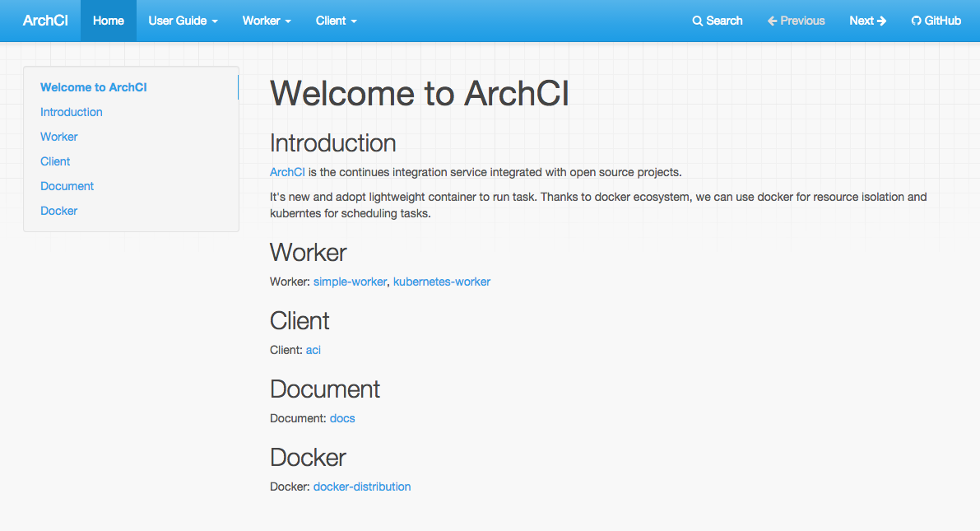Click the Document heading in content
The image size is (980, 531).
click(325, 389)
